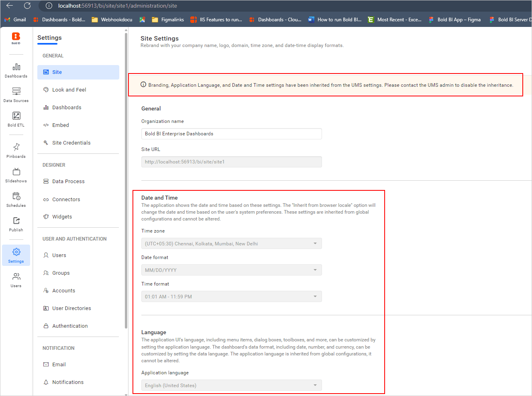Click the browser back arrow

click(x=9, y=6)
